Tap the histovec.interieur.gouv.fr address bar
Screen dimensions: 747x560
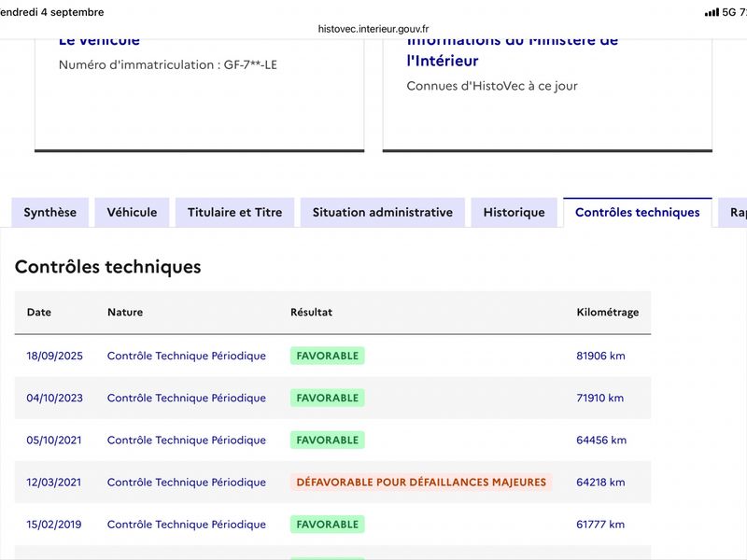[373, 29]
